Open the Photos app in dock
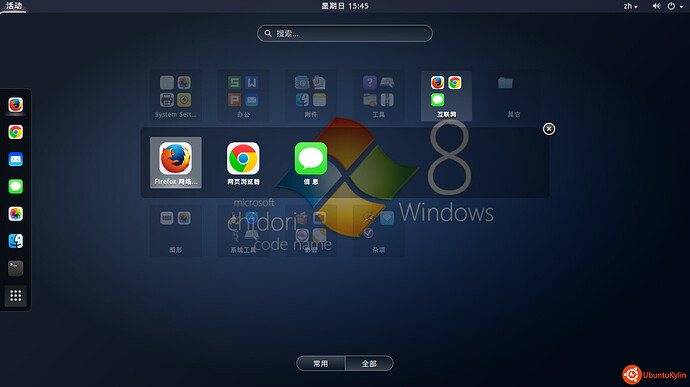The width and height of the screenshot is (690, 387). click(x=15, y=214)
